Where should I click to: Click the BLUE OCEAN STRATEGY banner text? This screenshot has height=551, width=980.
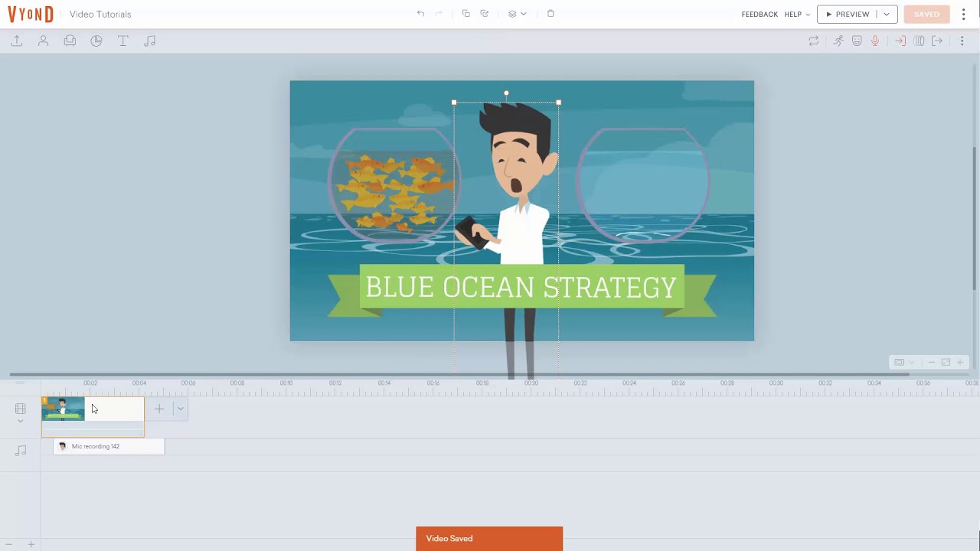click(x=521, y=288)
